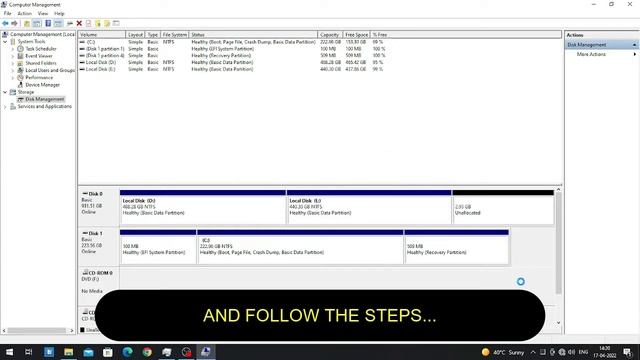Open the File menu

point(7,13)
